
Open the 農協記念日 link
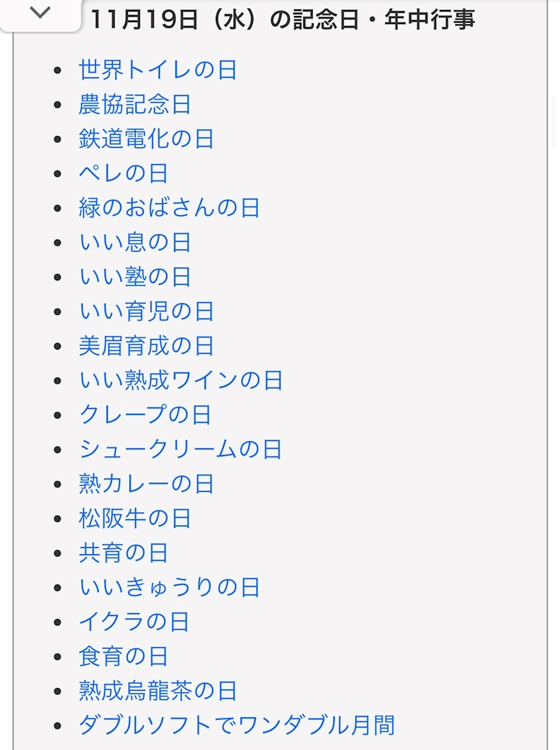click(135, 105)
